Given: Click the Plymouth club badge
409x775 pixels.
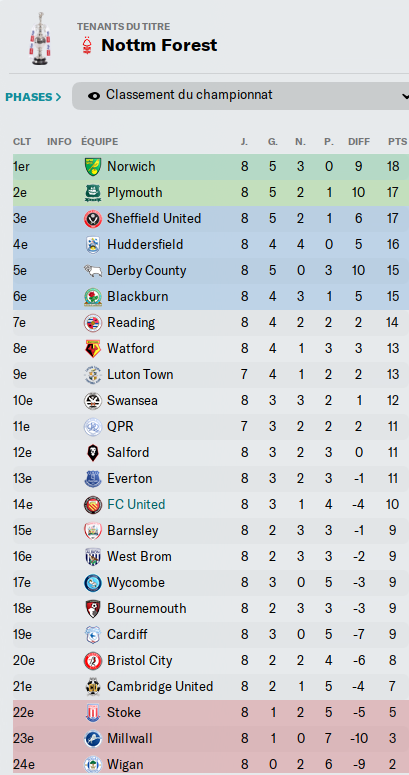Looking at the screenshot, I should [92, 193].
